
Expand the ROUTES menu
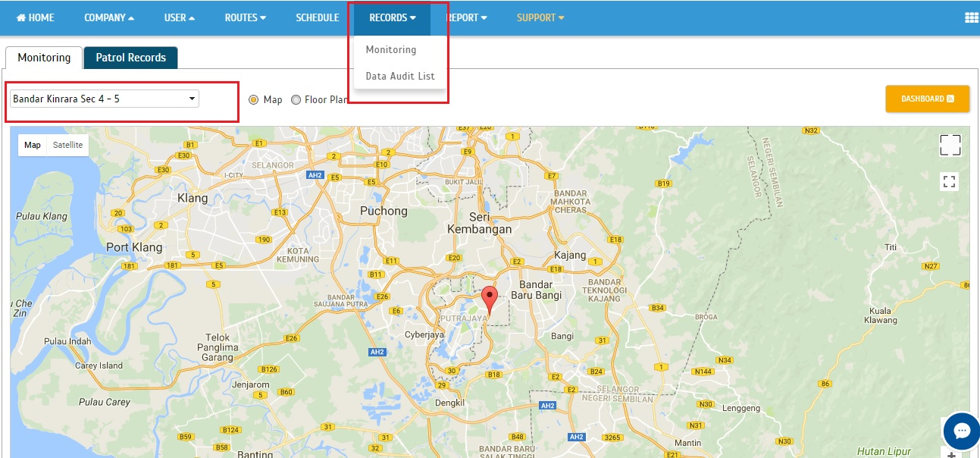pos(246,17)
